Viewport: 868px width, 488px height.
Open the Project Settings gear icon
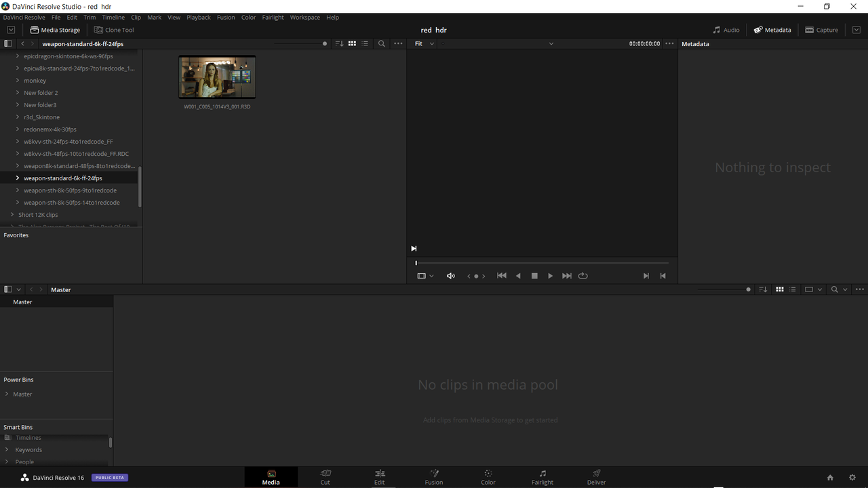tap(852, 477)
